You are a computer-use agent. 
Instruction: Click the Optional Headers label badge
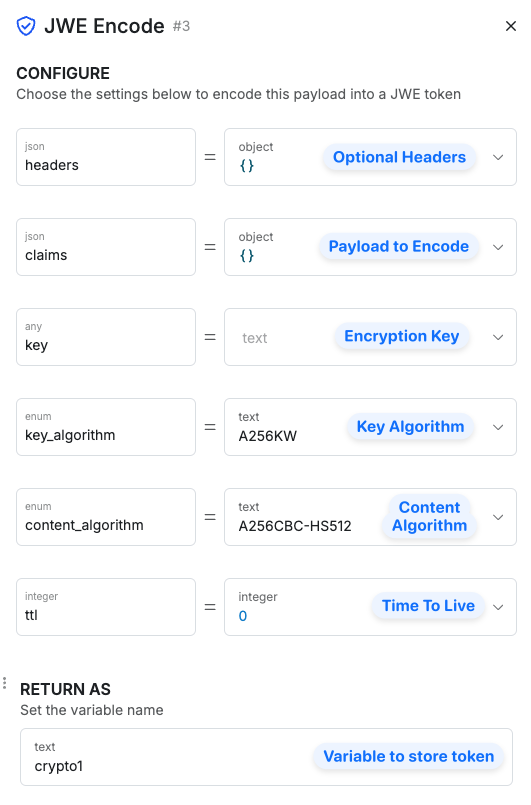(399, 157)
